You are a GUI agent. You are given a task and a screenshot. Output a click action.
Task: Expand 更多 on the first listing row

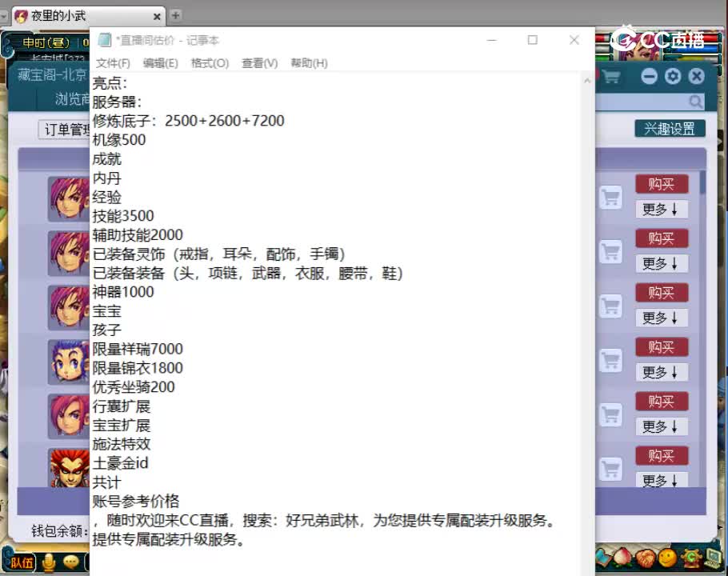(662, 210)
